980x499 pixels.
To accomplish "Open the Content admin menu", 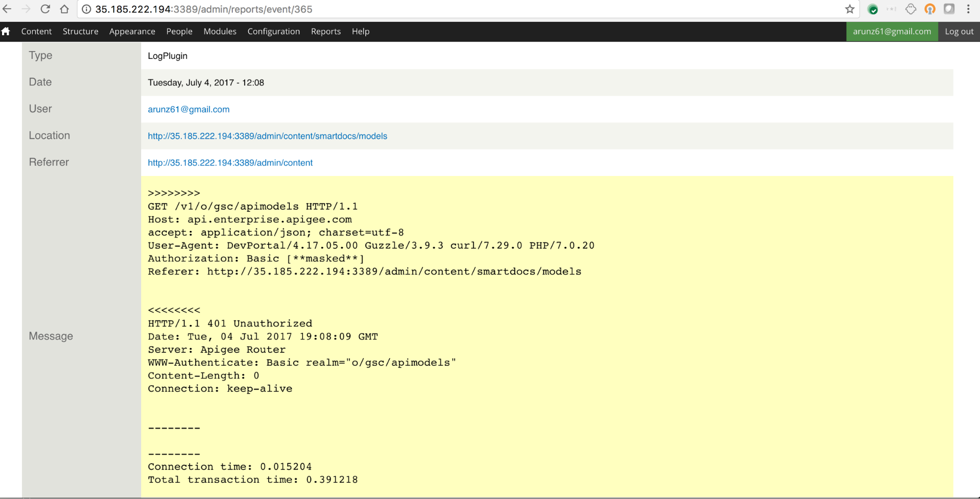I will [36, 31].
